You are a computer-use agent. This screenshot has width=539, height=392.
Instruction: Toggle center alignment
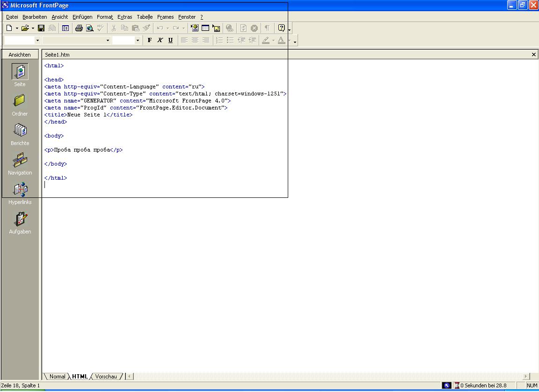click(x=195, y=40)
